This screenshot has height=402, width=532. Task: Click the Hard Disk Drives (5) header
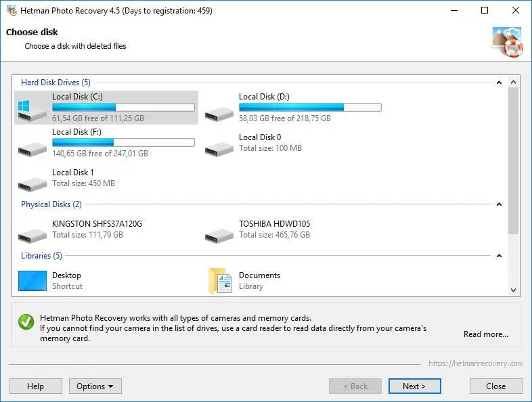pyautogui.click(x=56, y=83)
